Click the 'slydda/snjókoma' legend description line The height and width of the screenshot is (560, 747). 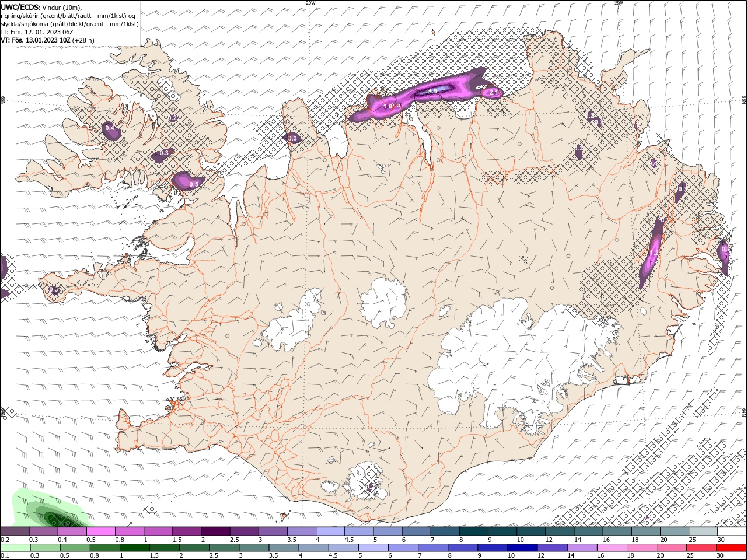click(x=69, y=24)
